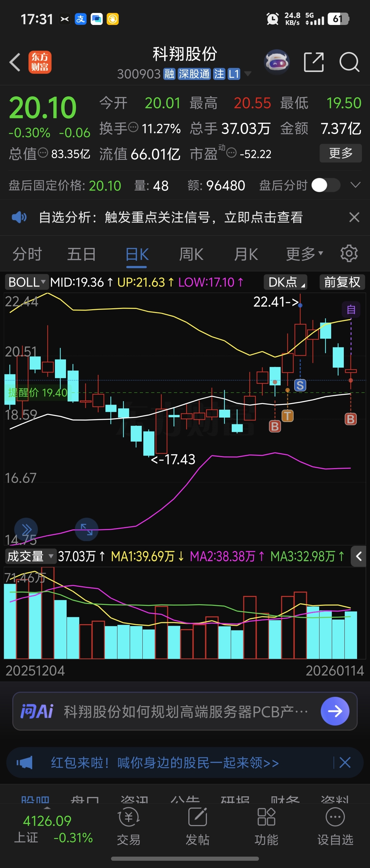The width and height of the screenshot is (370, 868).
Task: Tap the battery indicator
Action: click(x=338, y=19)
